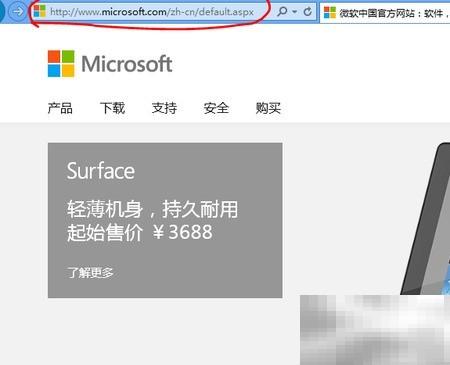This screenshot has width=450, height=365.
Task: Click the refresh page icon
Action: click(308, 12)
